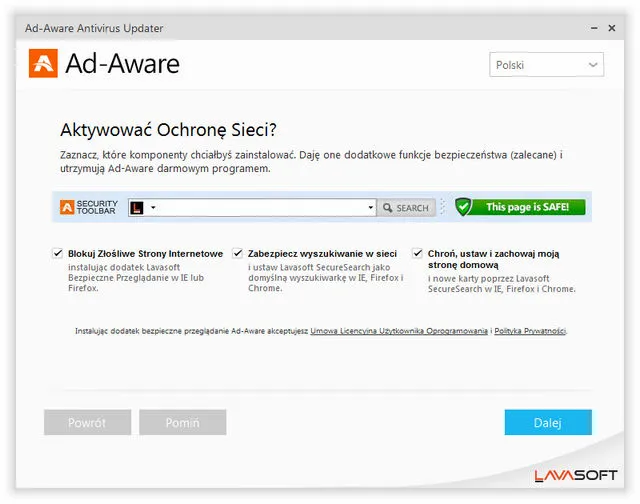Click the Pomiń button

[182, 423]
